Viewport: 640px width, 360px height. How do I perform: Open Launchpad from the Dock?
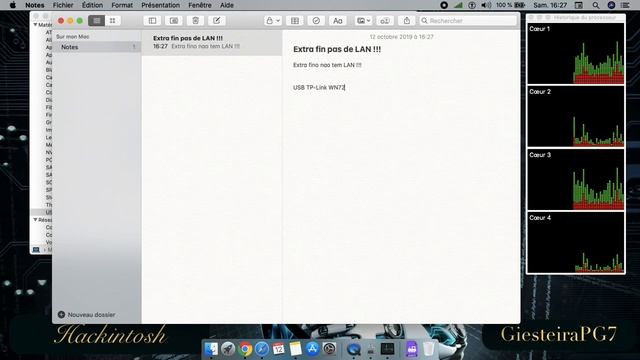[228, 349]
